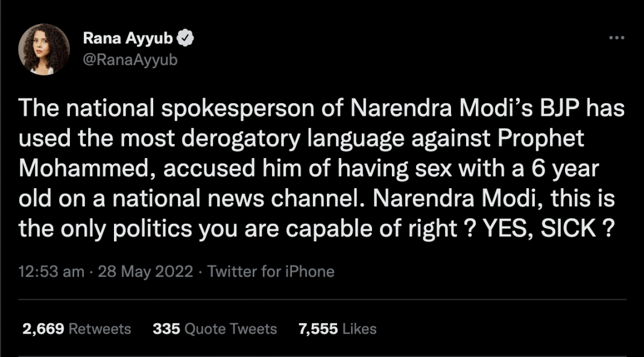View the 335 Quote Tweets list

(214, 329)
